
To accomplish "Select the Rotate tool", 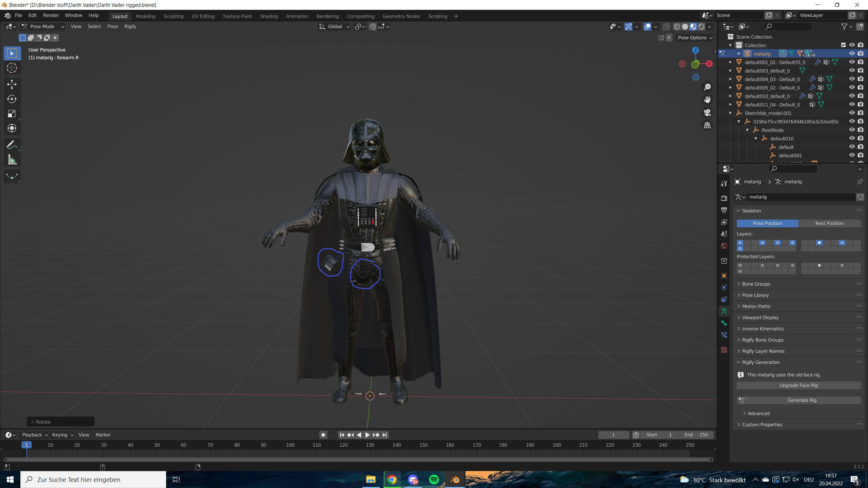I will click(12, 99).
